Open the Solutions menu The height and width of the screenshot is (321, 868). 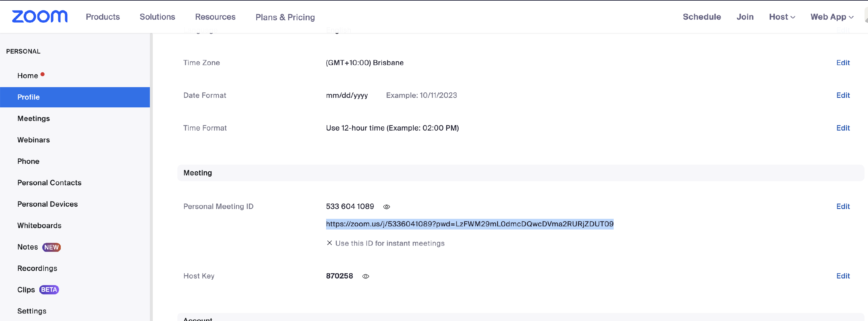pos(157,17)
